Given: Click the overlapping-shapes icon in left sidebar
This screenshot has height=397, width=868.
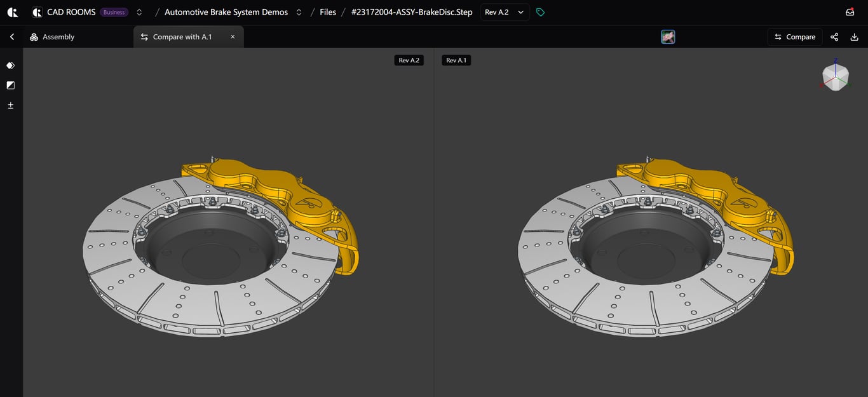Looking at the screenshot, I should pyautogui.click(x=11, y=65).
